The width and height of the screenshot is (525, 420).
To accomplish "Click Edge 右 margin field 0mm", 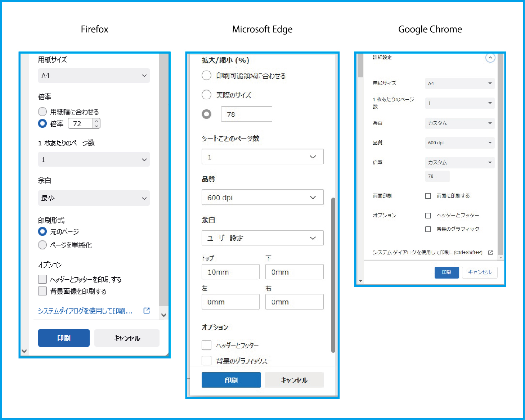I will tap(295, 302).
